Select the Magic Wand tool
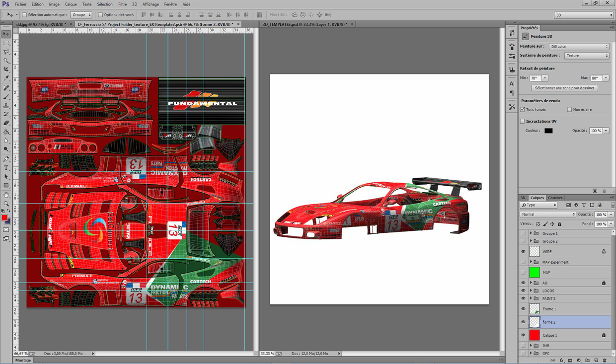 point(6,61)
